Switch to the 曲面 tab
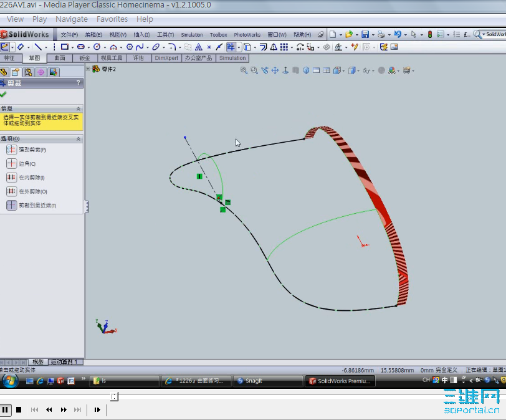The height and width of the screenshot is (420, 506). click(60, 58)
